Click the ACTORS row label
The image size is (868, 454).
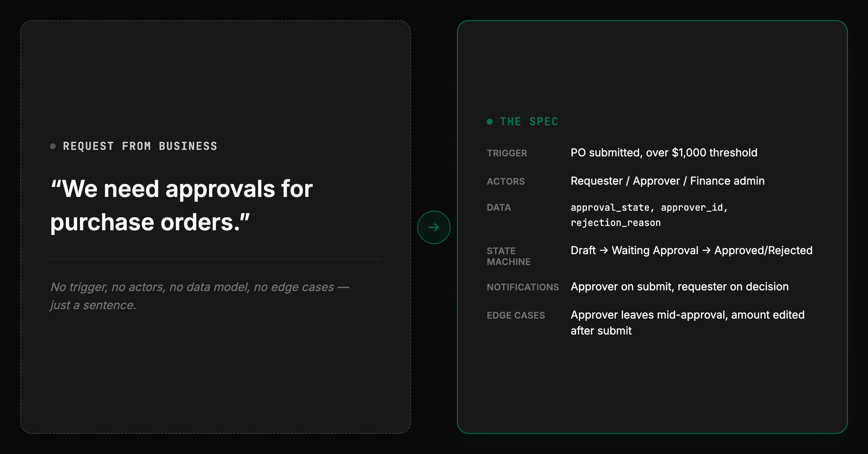click(506, 181)
